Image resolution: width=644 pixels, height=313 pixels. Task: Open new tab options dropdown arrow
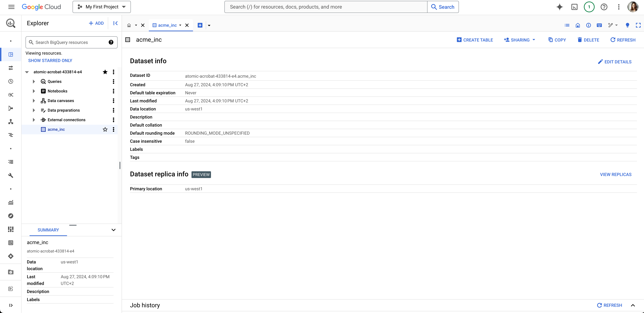[x=209, y=25]
